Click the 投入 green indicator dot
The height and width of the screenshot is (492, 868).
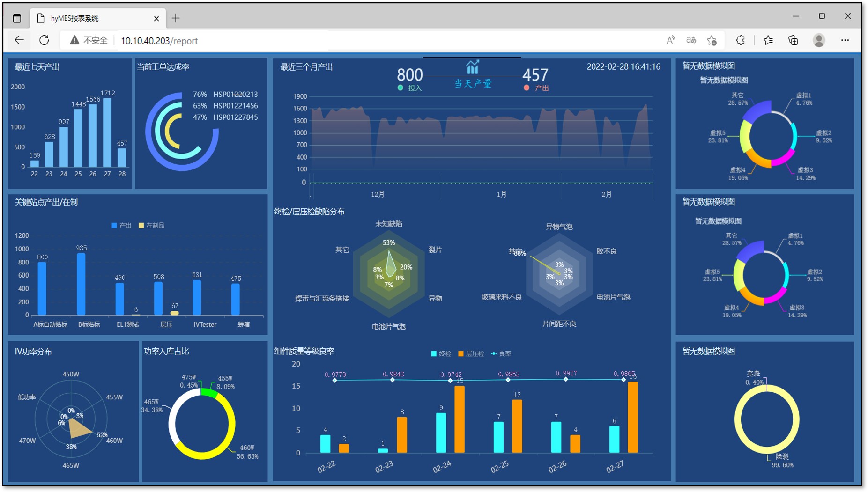pos(400,88)
